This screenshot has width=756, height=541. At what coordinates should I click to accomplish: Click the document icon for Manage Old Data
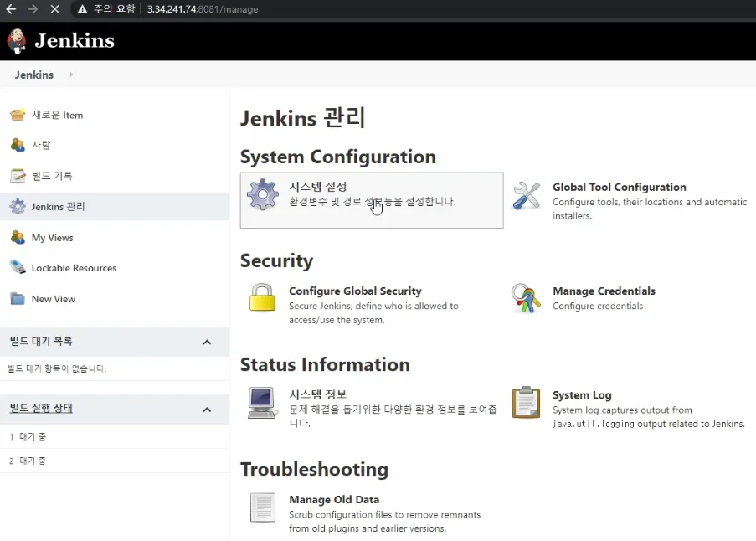pos(263,507)
